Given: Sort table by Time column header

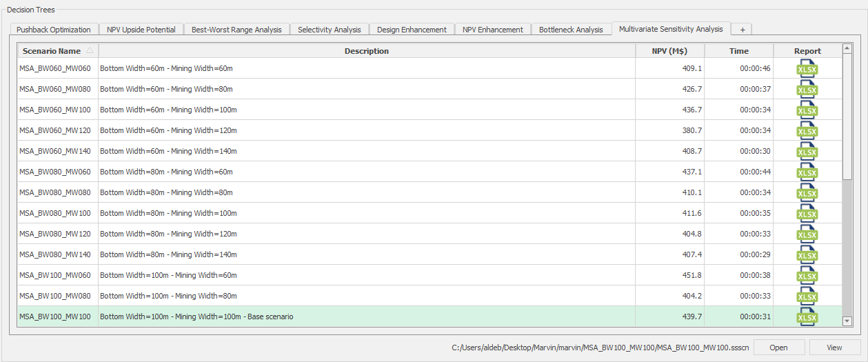Looking at the screenshot, I should tap(738, 51).
